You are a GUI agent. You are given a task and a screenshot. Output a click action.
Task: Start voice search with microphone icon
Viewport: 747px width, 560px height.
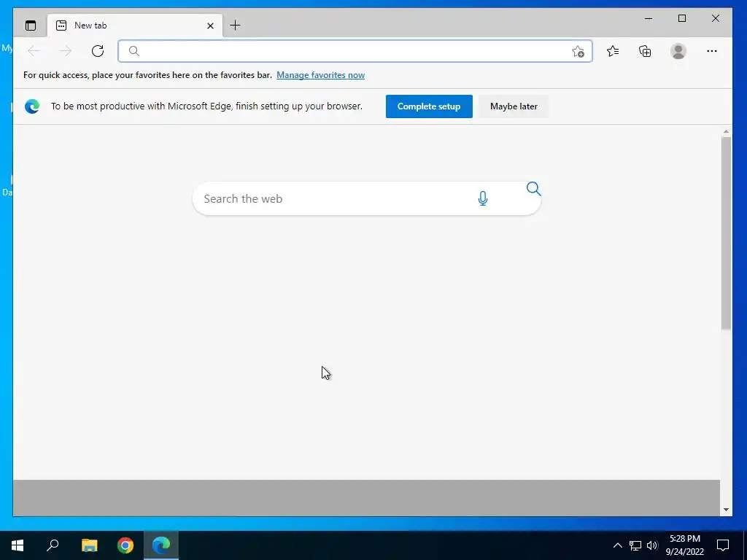[x=483, y=198]
